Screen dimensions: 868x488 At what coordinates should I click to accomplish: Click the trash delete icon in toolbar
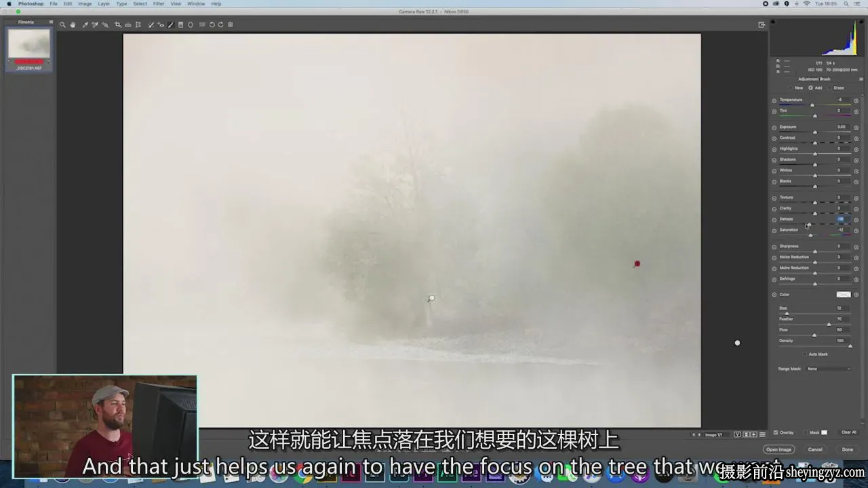pyautogui.click(x=230, y=24)
